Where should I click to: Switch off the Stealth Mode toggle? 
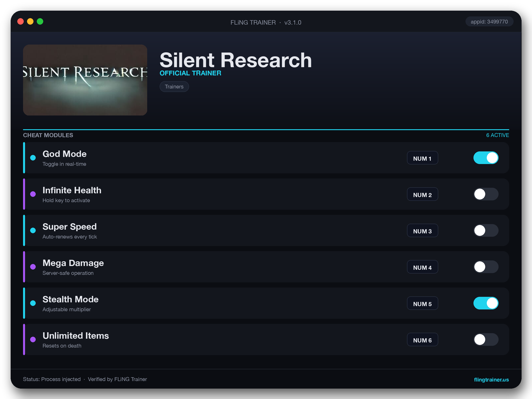coord(486,303)
